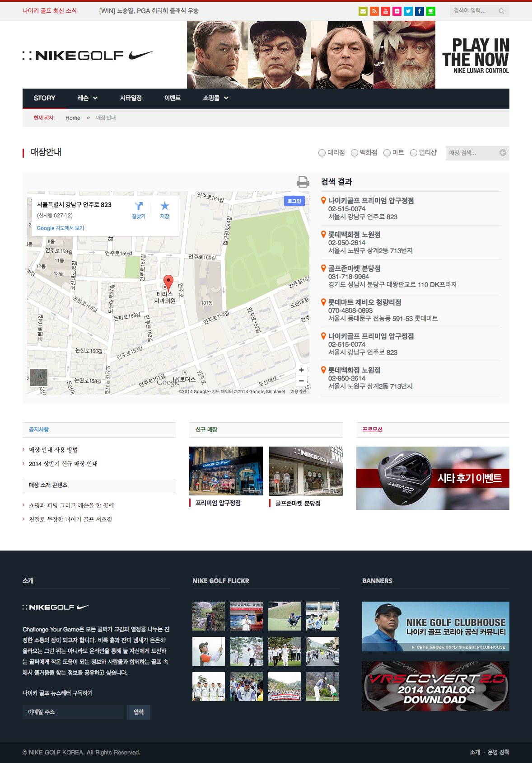Open the 이벤트 menu item

pos(173,98)
